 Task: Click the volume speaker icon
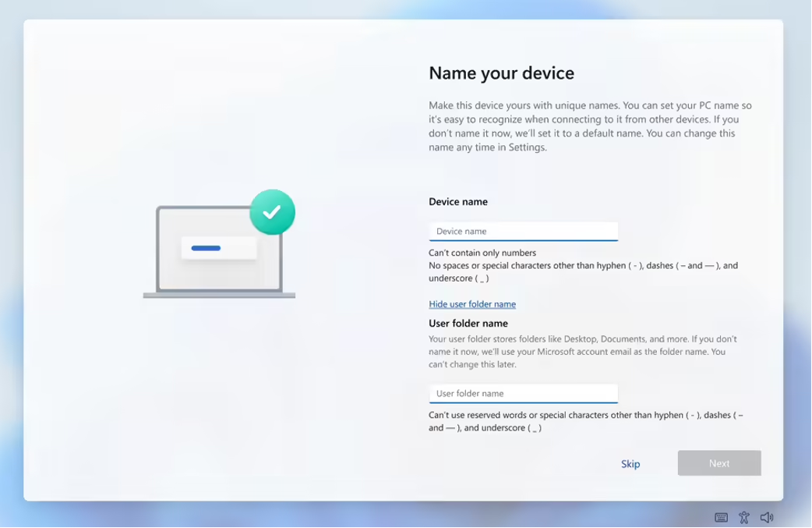pos(767,517)
